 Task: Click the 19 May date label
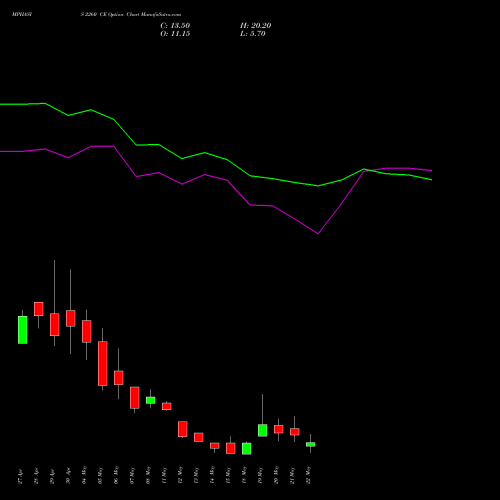coord(260,475)
